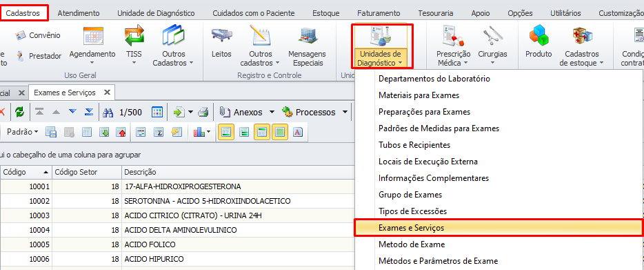Screen dimensions: 644x270
Task: Open the Tesouraria tab
Action: (x=436, y=13)
